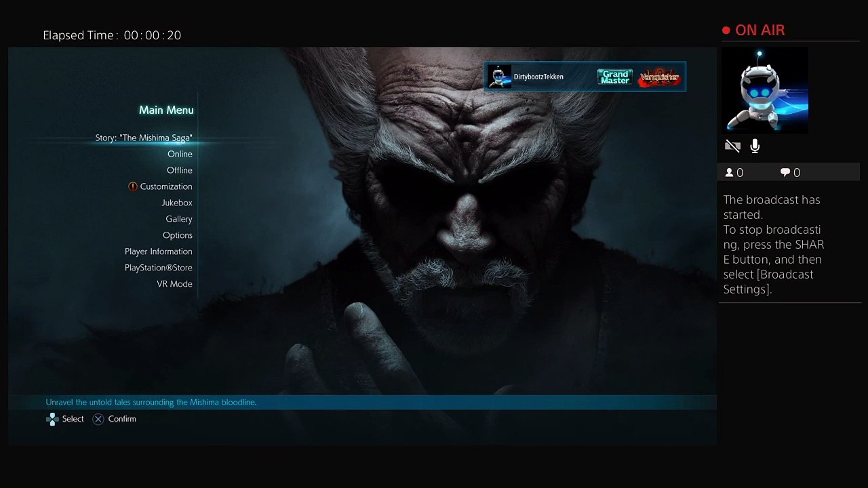The image size is (868, 488).
Task: Open the Gallery menu option
Action: 179,219
